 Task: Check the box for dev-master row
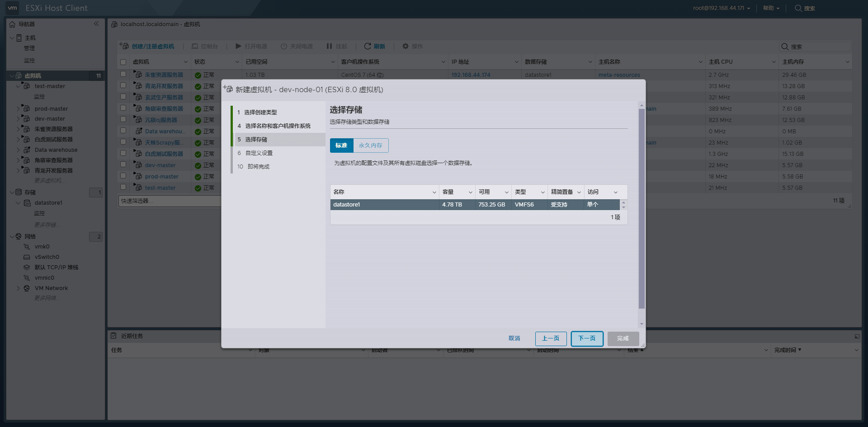(x=123, y=164)
